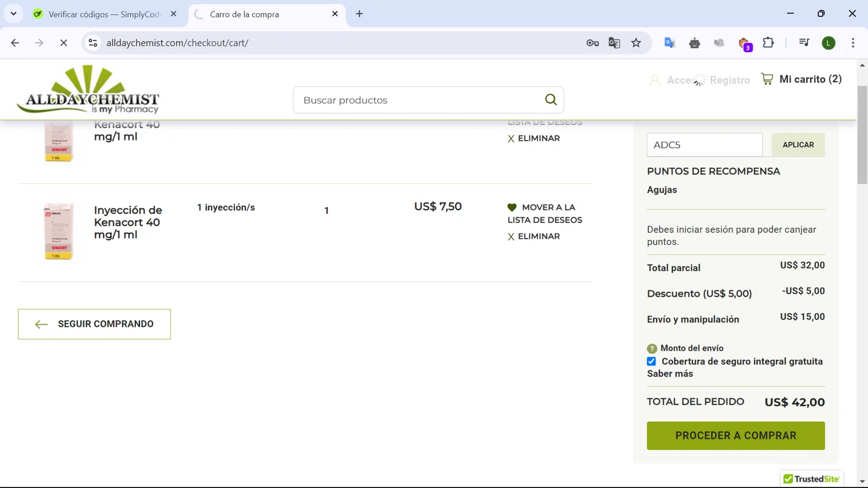The image size is (868, 488).
Task: Open media control icon in toolbar
Action: (x=804, y=43)
